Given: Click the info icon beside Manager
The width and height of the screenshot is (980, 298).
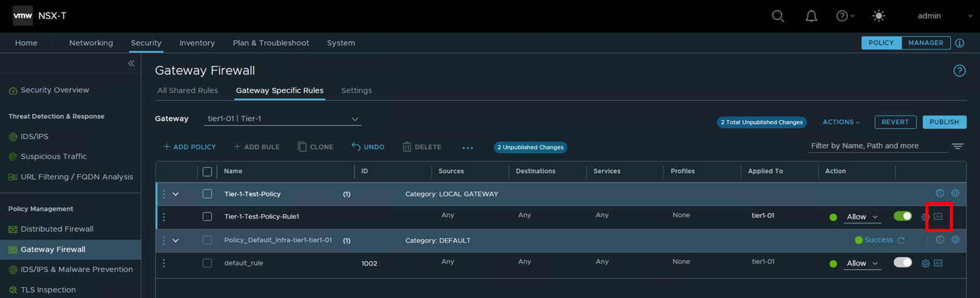Looking at the screenshot, I should (x=959, y=43).
